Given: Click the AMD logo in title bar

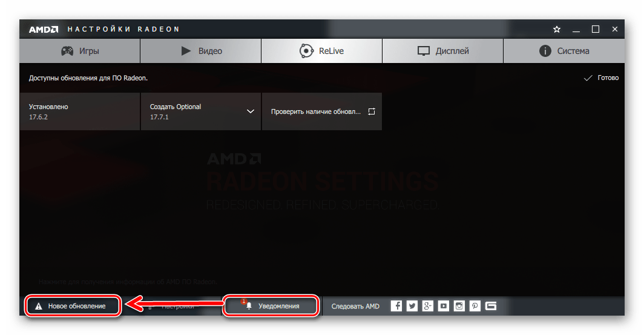Looking at the screenshot, I should point(44,29).
